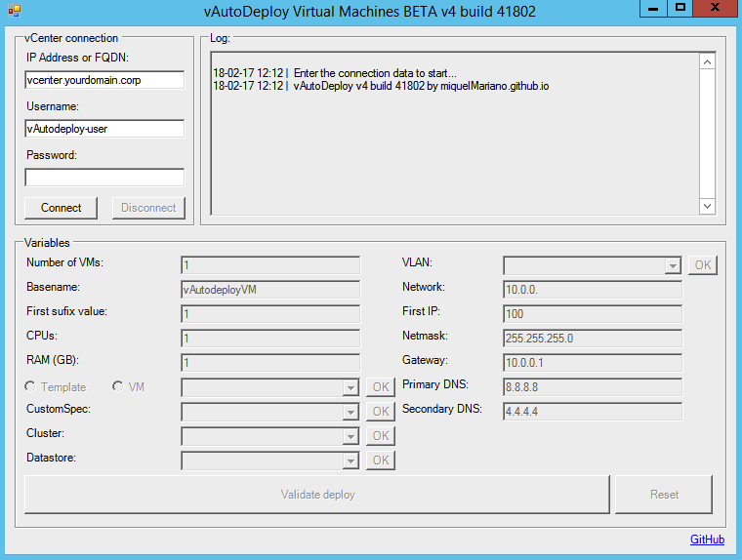Screen dimensions: 742x560
Task: Click log line mentioning miquelMariano.github.io
Action: pyautogui.click(x=381, y=86)
